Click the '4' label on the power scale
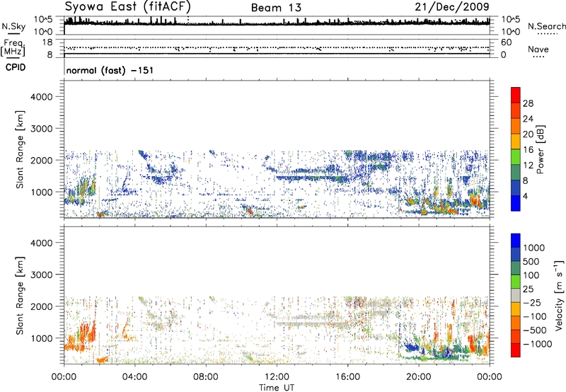The width and height of the screenshot is (566, 392). point(525,197)
